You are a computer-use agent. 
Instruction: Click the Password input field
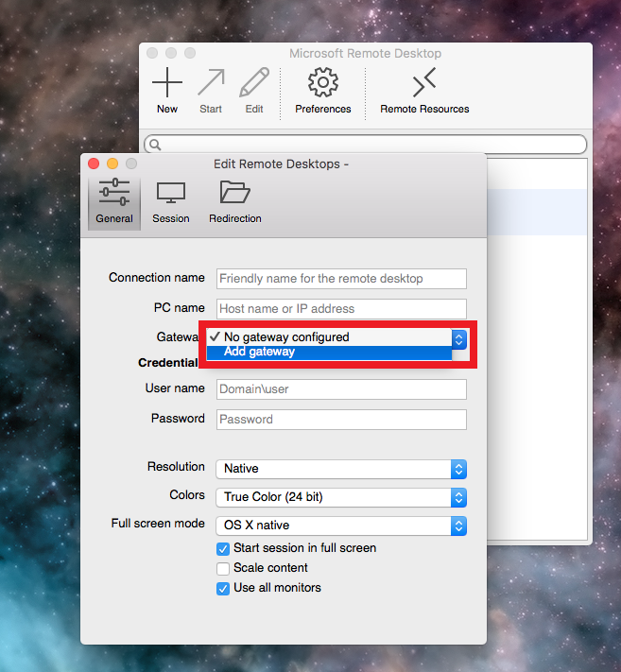pos(341,419)
